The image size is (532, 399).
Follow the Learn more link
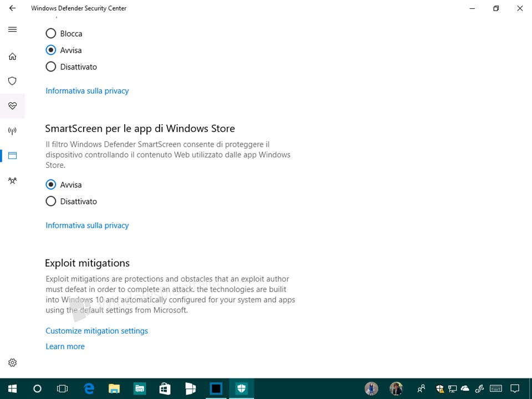[x=65, y=346]
